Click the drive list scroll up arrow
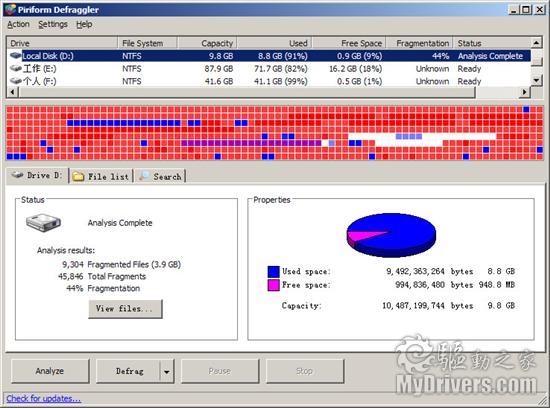The height and width of the screenshot is (408, 550). [536, 43]
